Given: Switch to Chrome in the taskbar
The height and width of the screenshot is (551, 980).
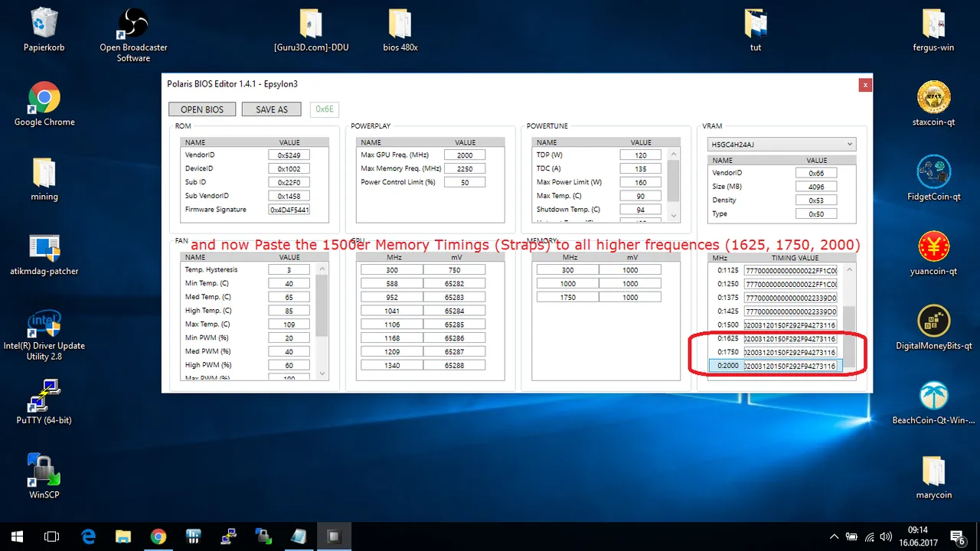Looking at the screenshot, I should 158,536.
